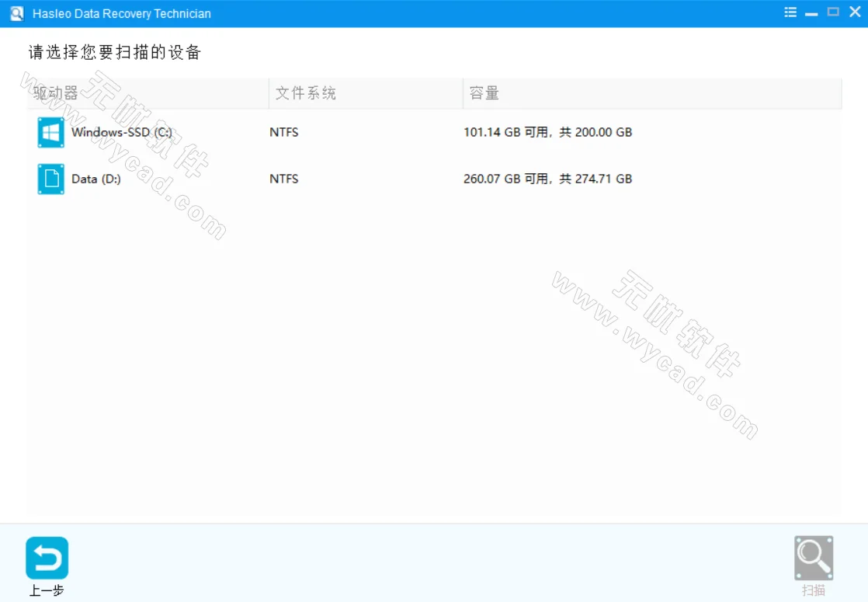Click the document drive icon for D:
The width and height of the screenshot is (868, 602).
point(50,179)
